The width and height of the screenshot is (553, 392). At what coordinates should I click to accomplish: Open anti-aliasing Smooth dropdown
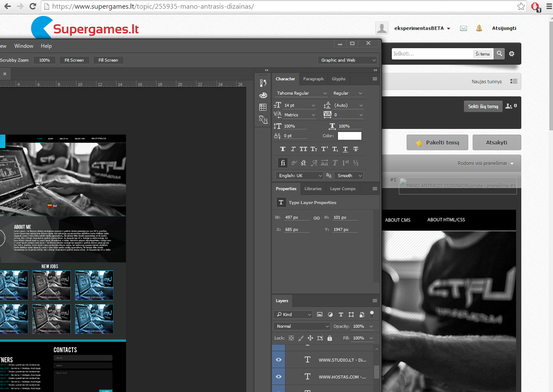tap(349, 176)
